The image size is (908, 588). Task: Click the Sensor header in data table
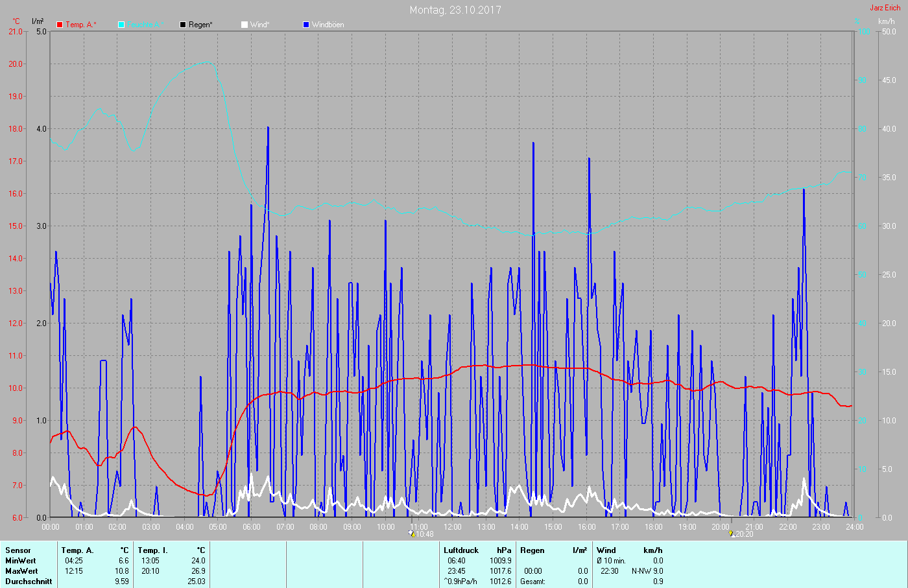coord(18,550)
